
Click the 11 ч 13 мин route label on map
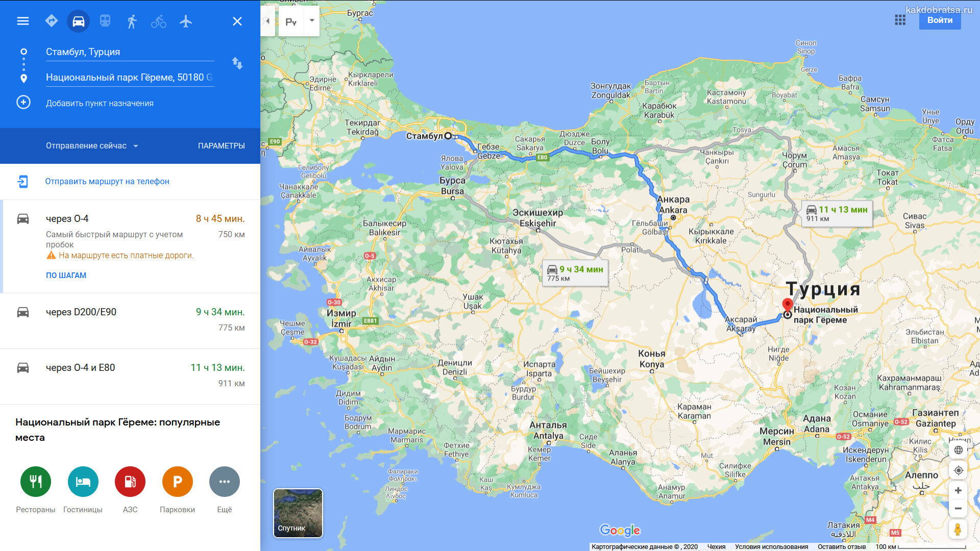(x=837, y=213)
